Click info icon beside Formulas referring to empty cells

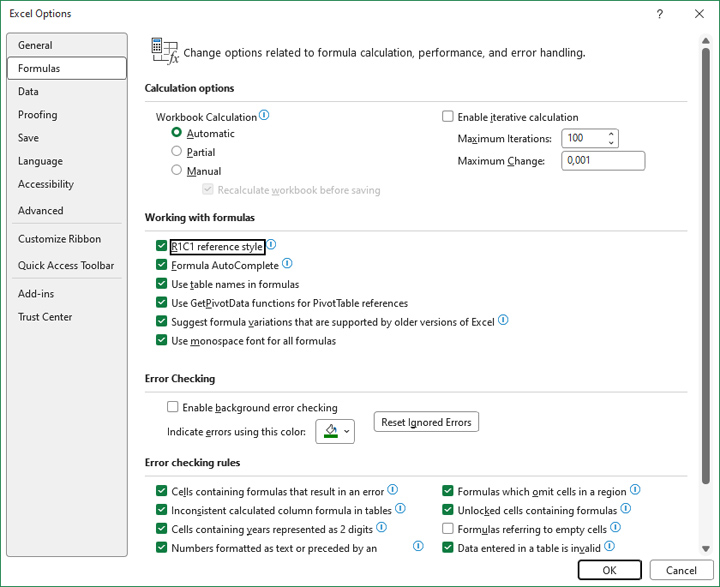pyautogui.click(x=615, y=528)
